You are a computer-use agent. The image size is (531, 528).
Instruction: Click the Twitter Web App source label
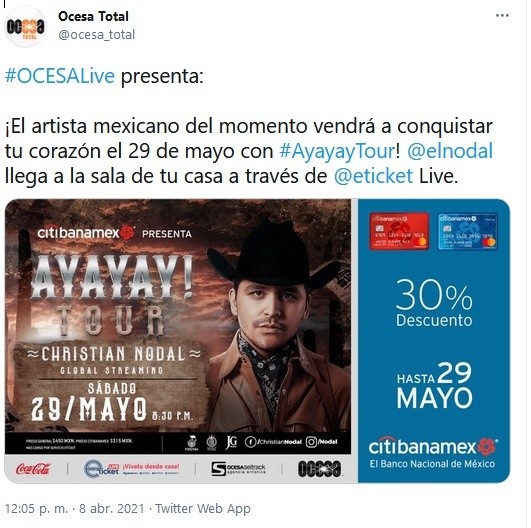click(x=203, y=508)
